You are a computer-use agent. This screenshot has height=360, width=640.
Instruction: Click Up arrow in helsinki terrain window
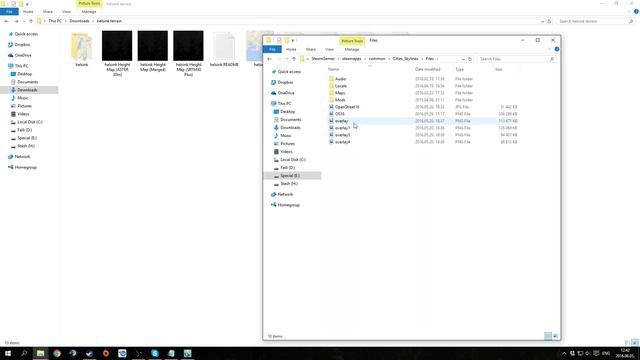pyautogui.click(x=31, y=21)
